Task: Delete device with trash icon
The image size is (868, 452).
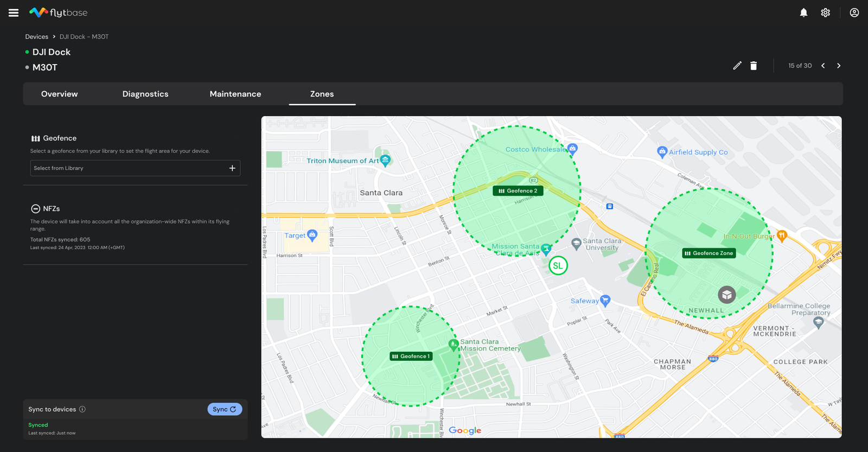Action: pos(754,66)
